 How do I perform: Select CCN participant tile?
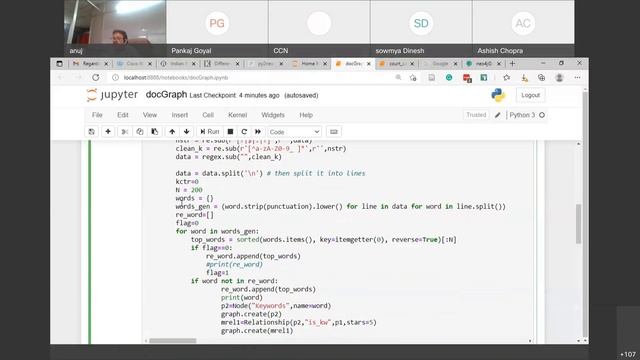point(319,28)
